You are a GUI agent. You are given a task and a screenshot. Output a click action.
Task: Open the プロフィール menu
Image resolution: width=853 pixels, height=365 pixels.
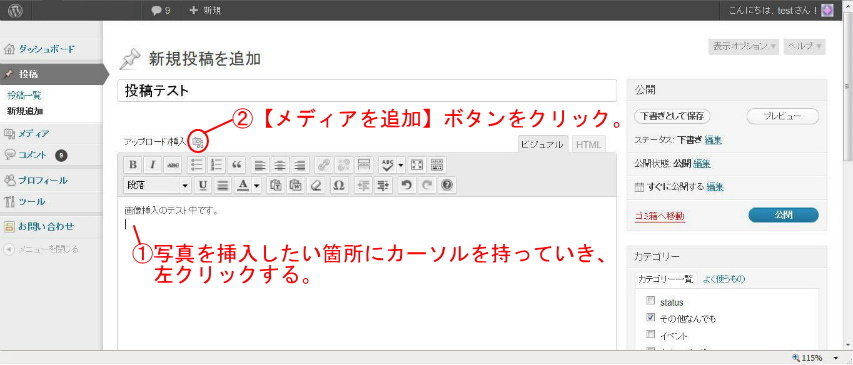(43, 180)
